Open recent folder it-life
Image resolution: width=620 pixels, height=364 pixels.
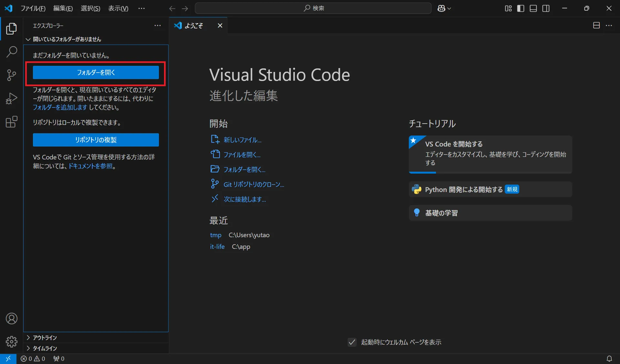tap(217, 247)
